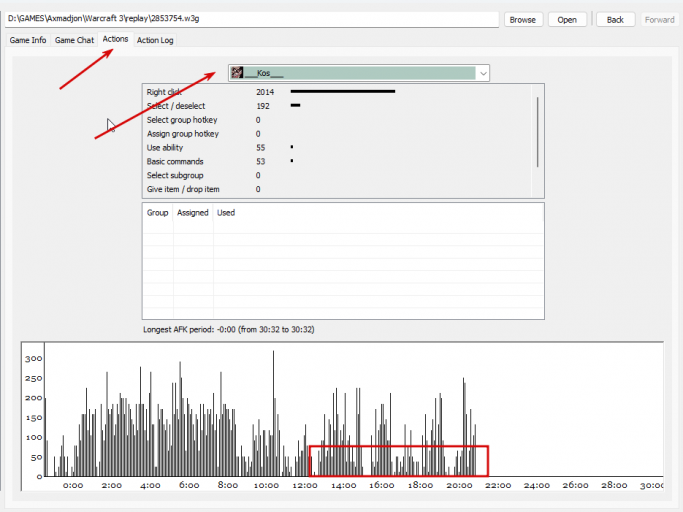Click the Right click count bar

coord(343,92)
